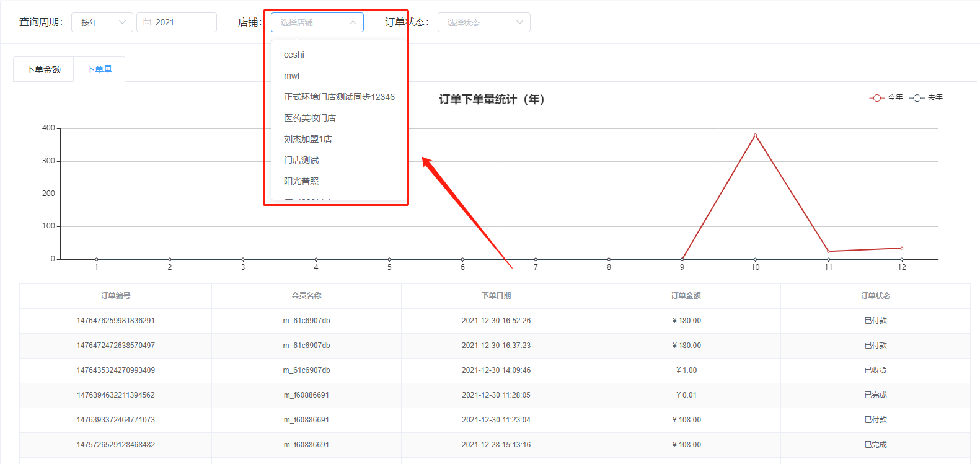Pick 正式环境门店测试同步12346 from list
980x464 pixels.
(x=339, y=97)
